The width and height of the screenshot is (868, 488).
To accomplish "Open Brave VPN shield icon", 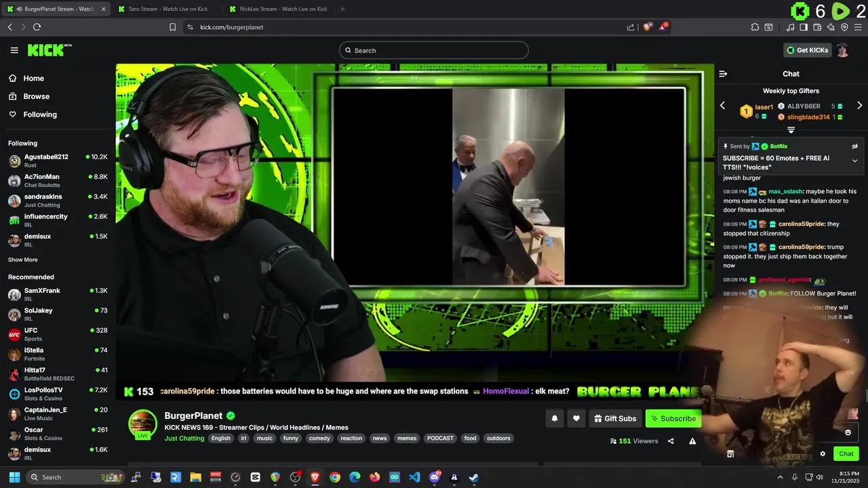I will coord(844,27).
